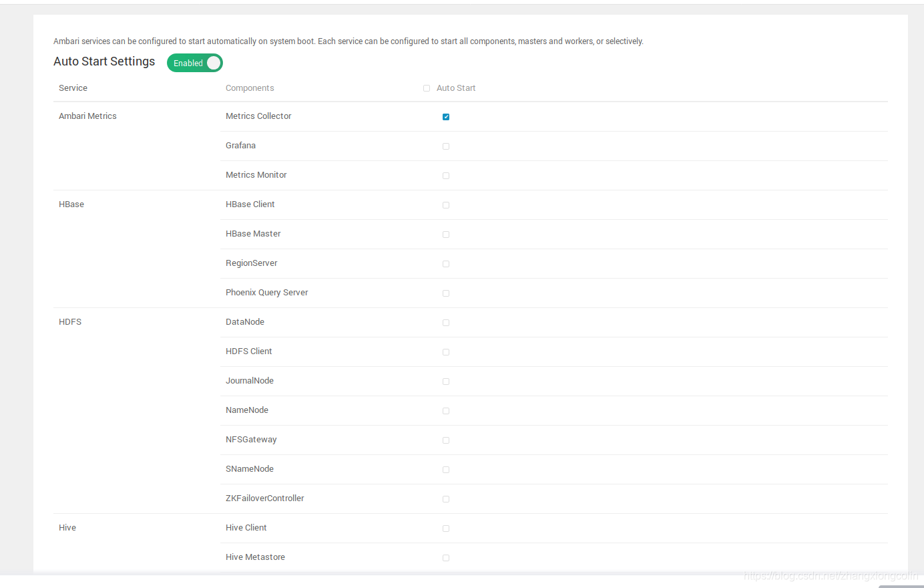Screen dimensions: 924x588
Task: Click the HBase service label
Action: pos(71,204)
